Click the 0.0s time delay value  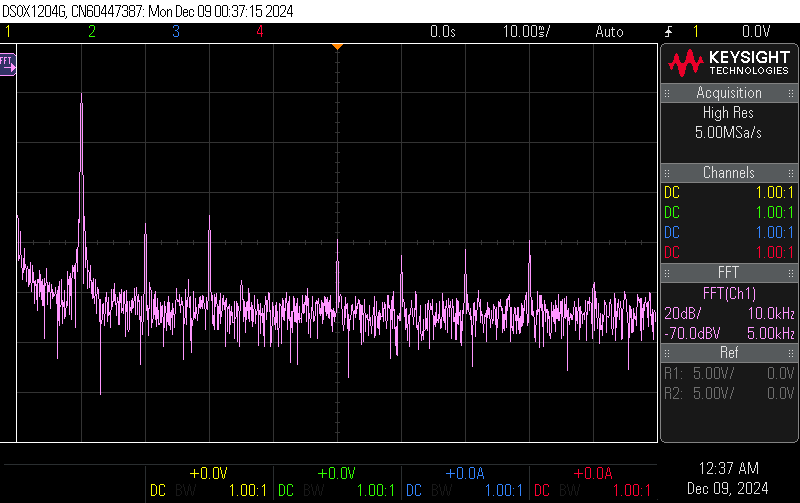tap(442, 32)
